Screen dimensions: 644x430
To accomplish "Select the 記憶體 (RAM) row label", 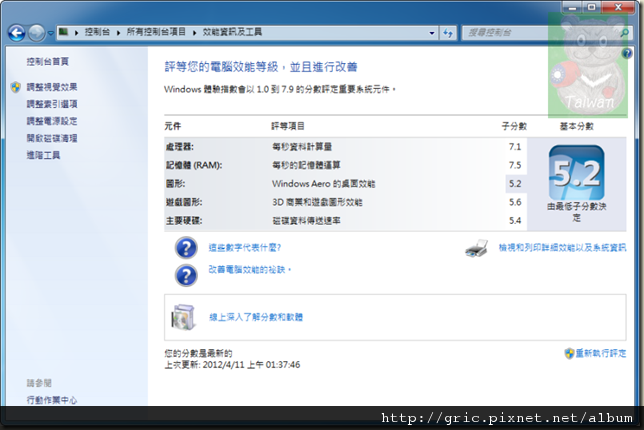I will (194, 165).
